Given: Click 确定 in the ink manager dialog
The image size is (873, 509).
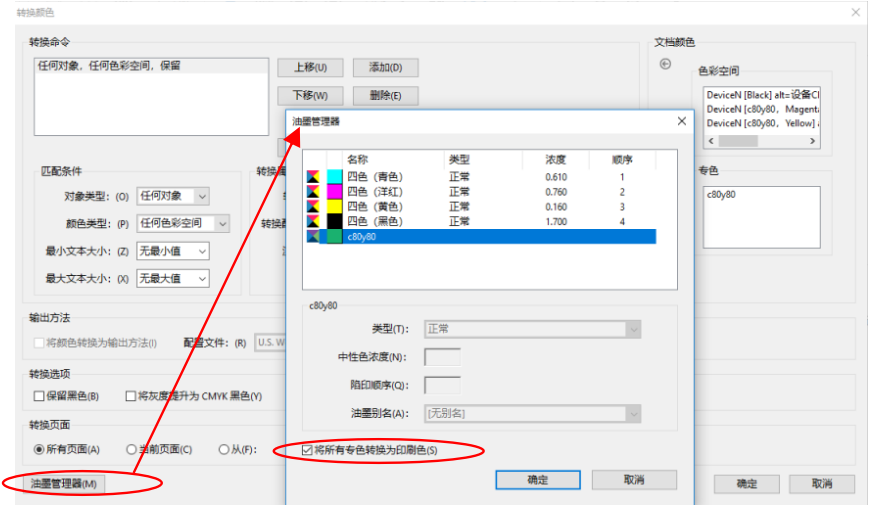Looking at the screenshot, I should click(x=537, y=480).
